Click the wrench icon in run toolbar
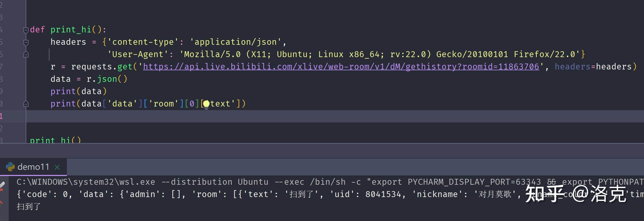The height and width of the screenshot is (221, 644). [2, 185]
